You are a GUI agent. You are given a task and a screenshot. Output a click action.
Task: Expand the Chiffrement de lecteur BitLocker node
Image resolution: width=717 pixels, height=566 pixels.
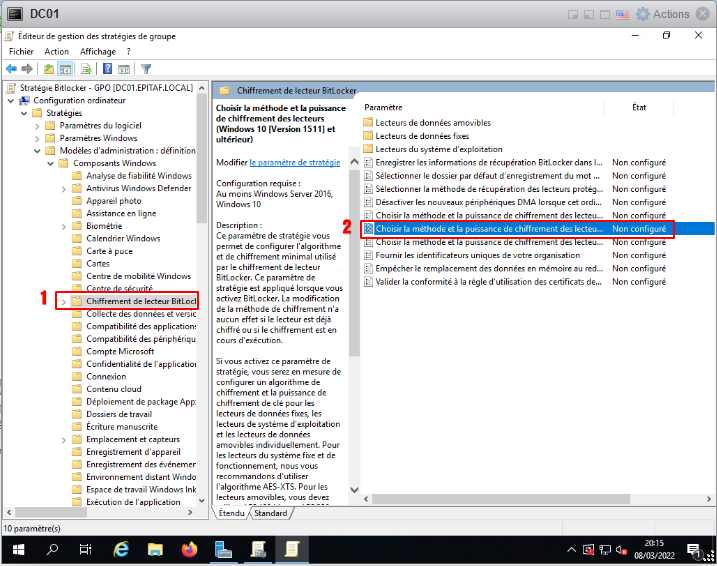[x=64, y=301]
